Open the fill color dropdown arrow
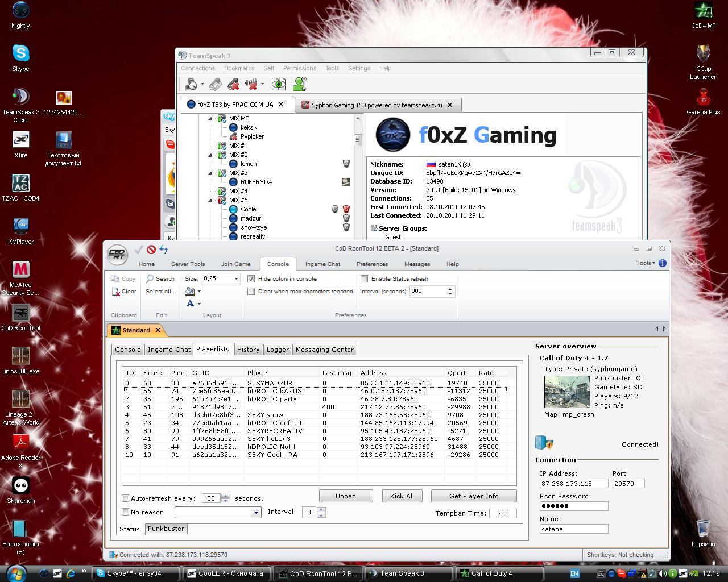 199,292
